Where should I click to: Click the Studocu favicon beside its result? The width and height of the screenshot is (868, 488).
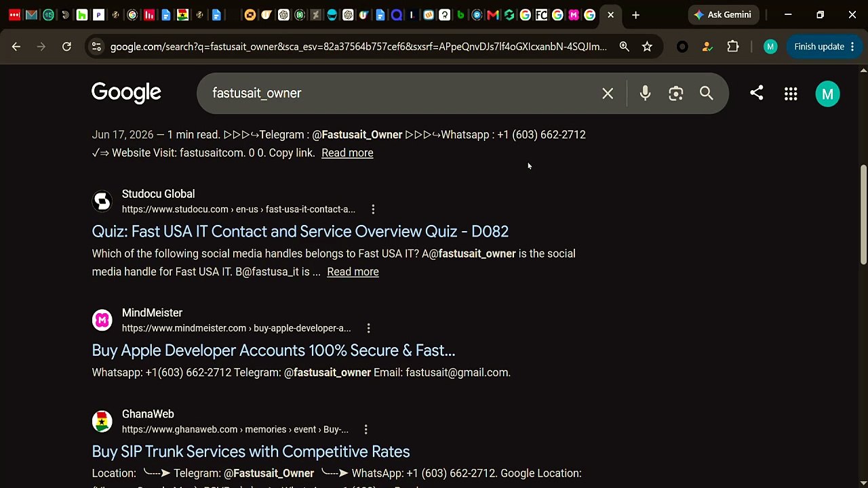coord(102,201)
